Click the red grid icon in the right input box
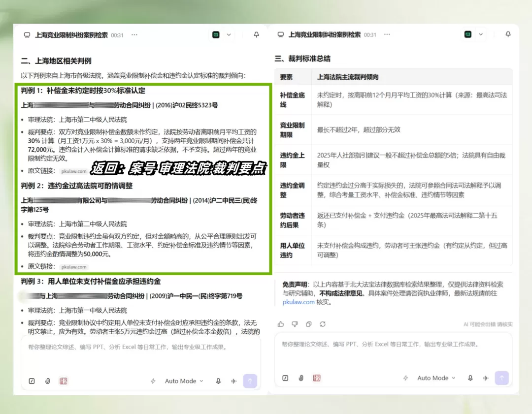 (317, 378)
